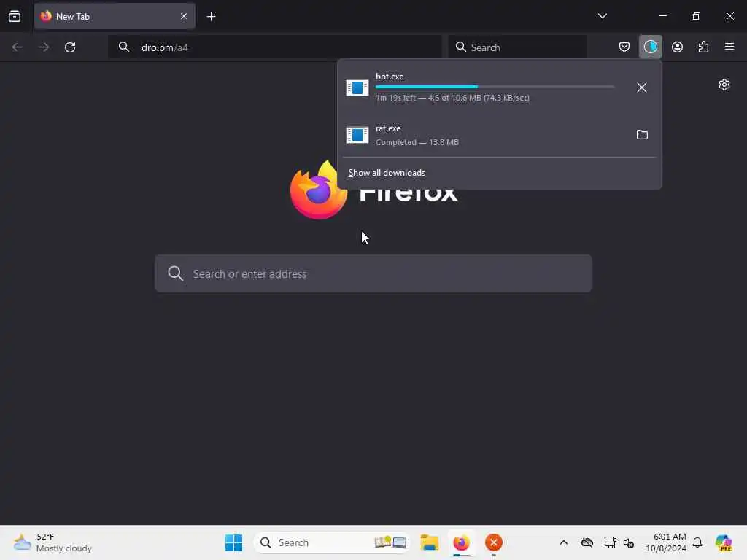Open the Firefox hamburger application menu
The width and height of the screenshot is (747, 560).
tap(729, 47)
